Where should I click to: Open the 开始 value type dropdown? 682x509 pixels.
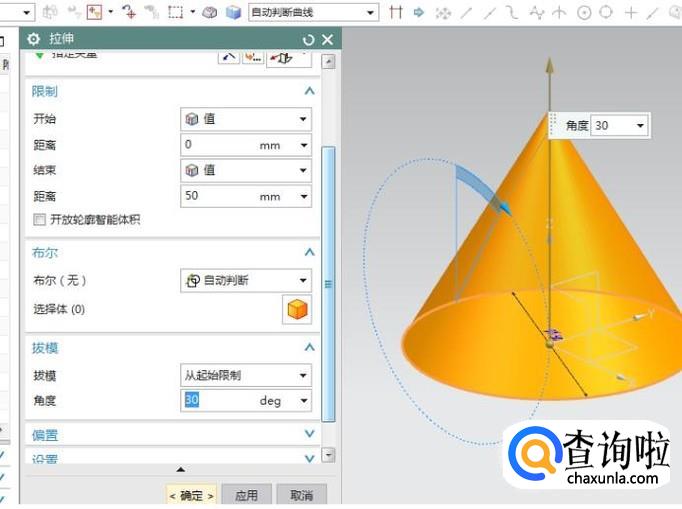[x=303, y=119]
